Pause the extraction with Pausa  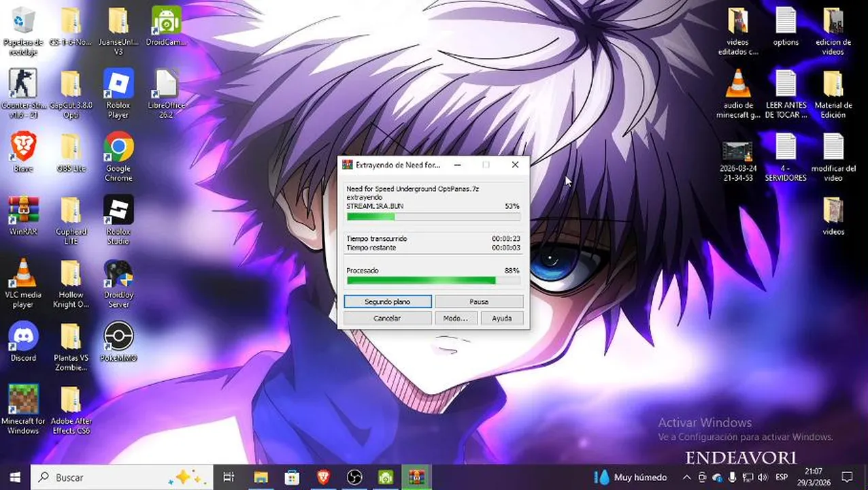(479, 301)
